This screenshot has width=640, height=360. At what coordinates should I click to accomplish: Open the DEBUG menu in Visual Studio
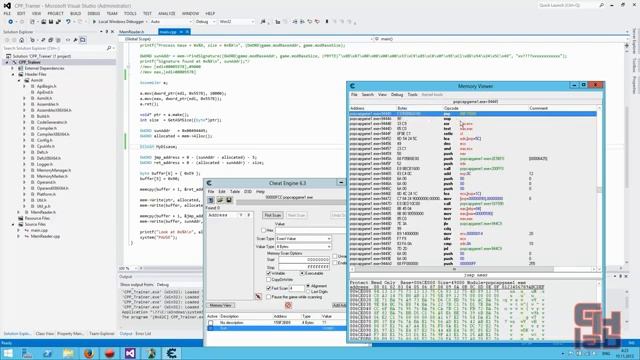[x=93, y=13]
